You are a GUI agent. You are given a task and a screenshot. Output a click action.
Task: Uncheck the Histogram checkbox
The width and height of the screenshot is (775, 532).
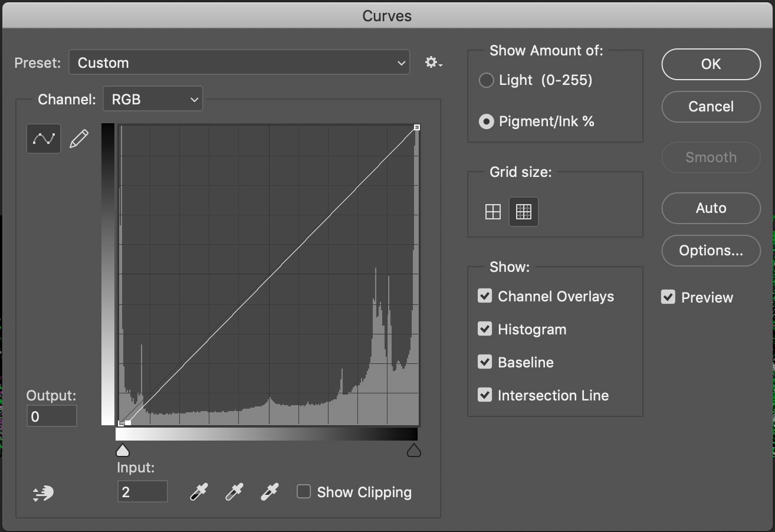(x=485, y=329)
